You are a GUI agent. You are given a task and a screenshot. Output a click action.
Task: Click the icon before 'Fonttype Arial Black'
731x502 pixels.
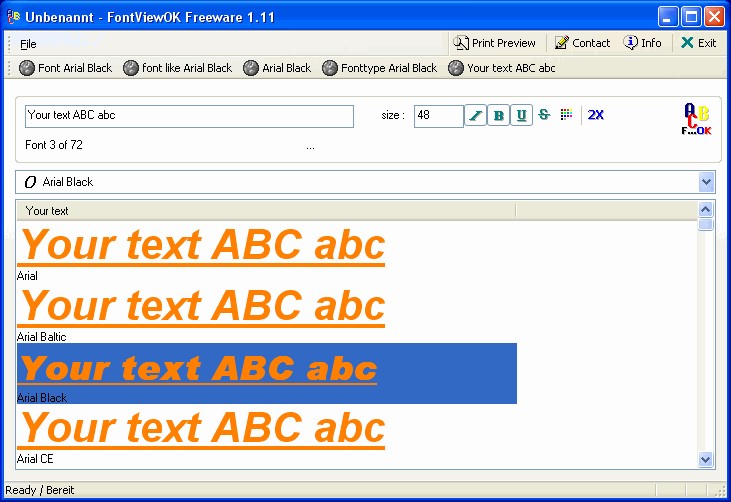click(330, 68)
